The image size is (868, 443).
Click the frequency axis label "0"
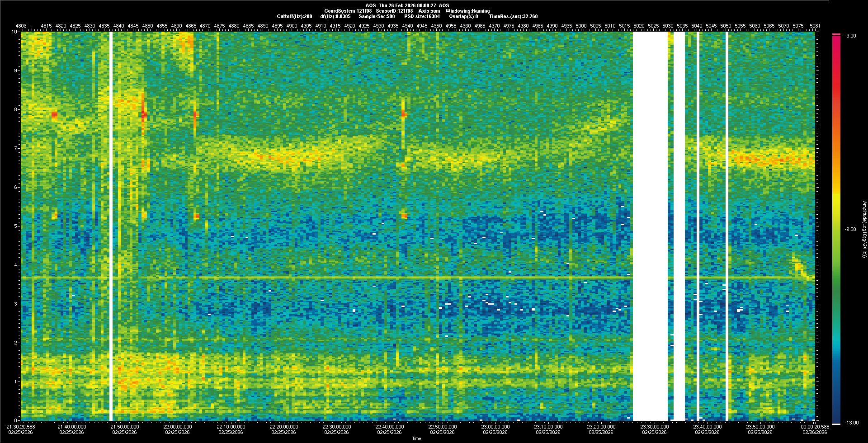point(16,420)
